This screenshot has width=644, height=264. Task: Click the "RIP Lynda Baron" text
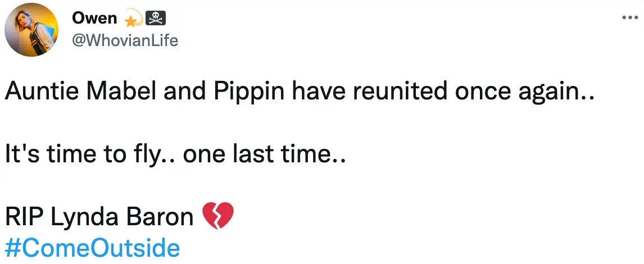99,217
